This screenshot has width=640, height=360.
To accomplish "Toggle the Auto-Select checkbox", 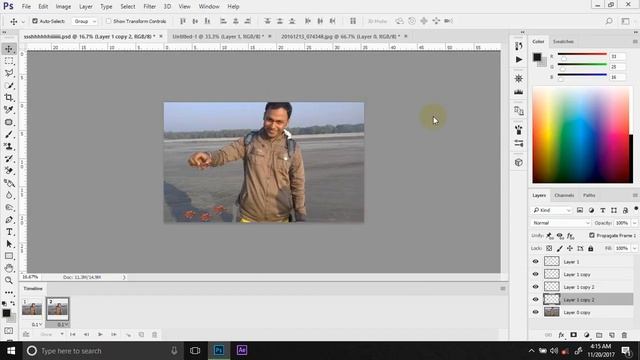I will click(x=35, y=21).
